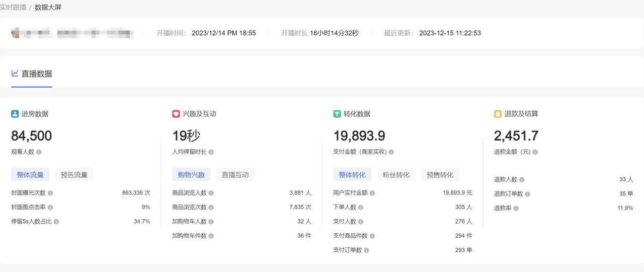644x272 pixels.
Task: Click the 11.9% refund rate value
Action: 625,208
